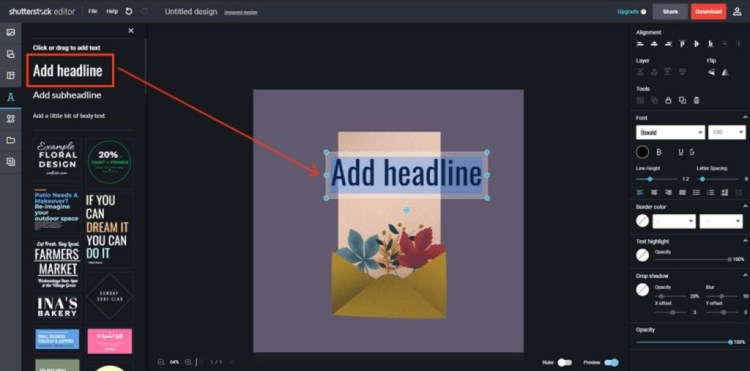Delete the selected element with trash icon

click(x=696, y=100)
